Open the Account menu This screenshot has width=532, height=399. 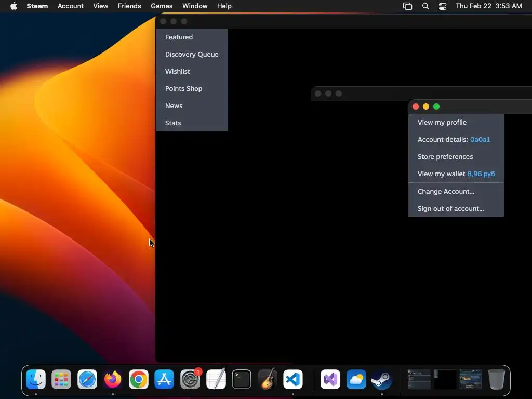point(71,6)
